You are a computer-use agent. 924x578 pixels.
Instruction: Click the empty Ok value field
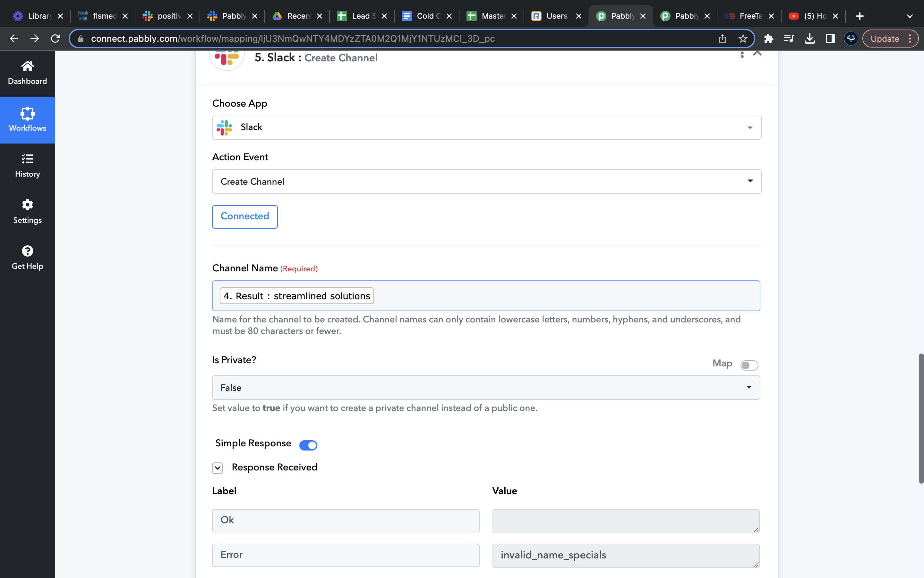tap(625, 521)
